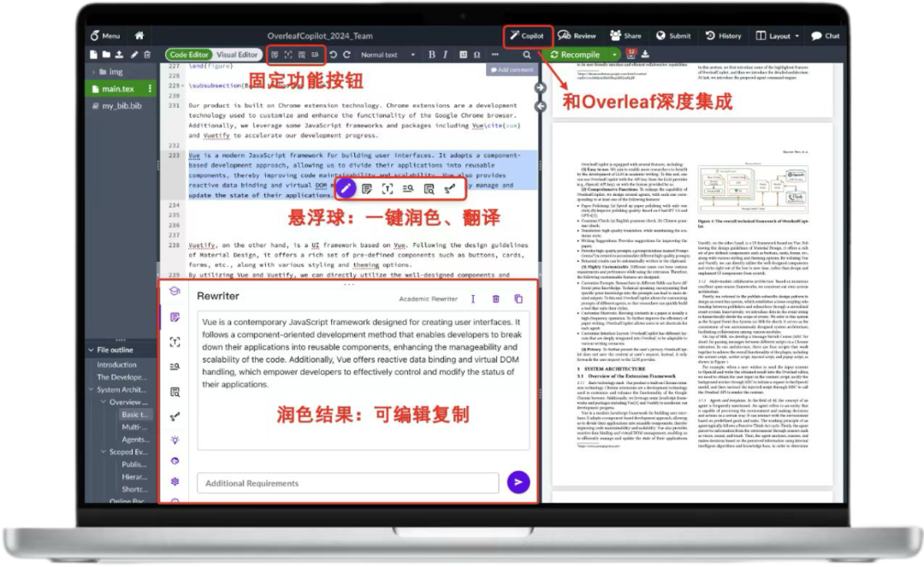Click rewrite icon in floating toolbar

pos(366,189)
